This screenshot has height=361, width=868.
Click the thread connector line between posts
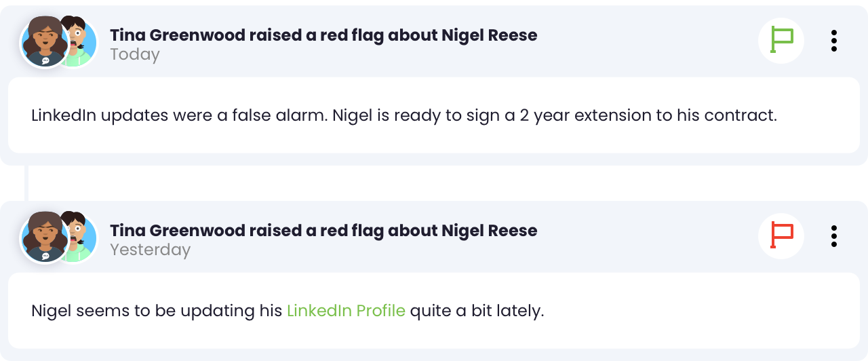26,183
